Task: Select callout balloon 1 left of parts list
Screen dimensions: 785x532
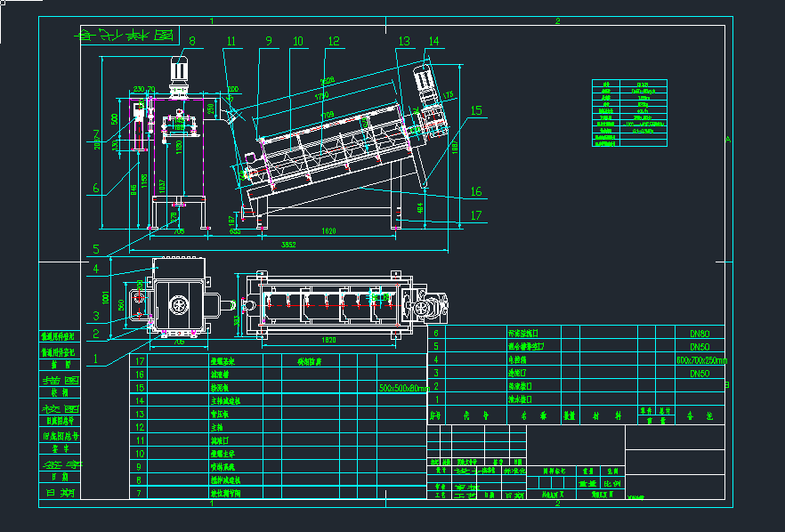Action: 96,359
